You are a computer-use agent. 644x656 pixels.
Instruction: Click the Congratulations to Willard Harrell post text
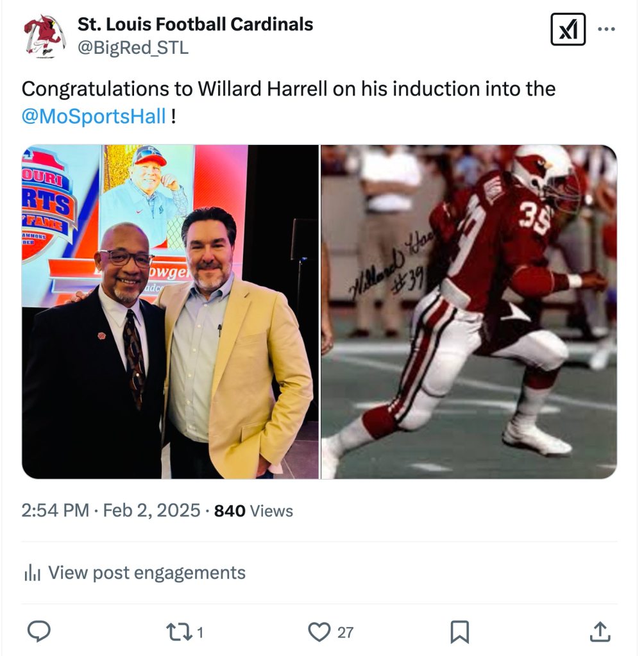click(289, 89)
